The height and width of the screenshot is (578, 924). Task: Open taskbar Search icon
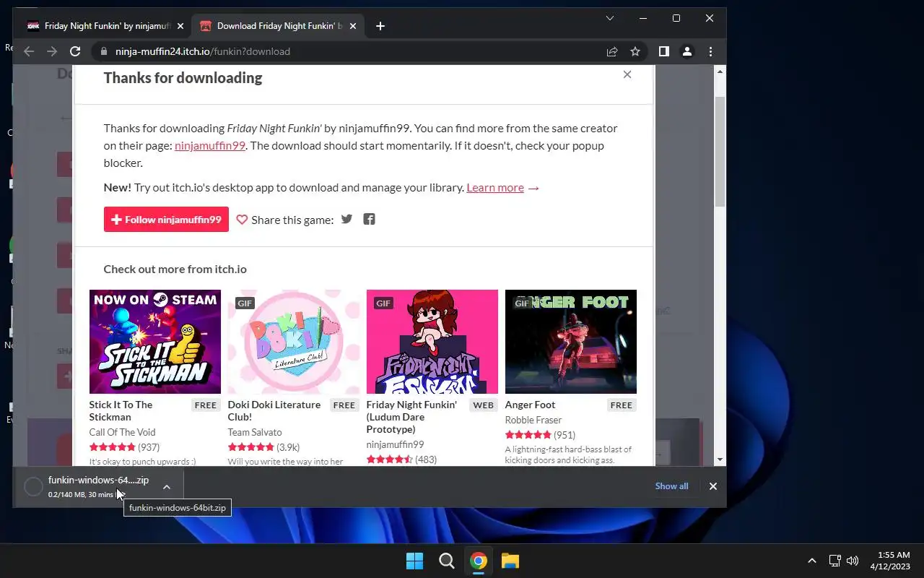point(447,561)
